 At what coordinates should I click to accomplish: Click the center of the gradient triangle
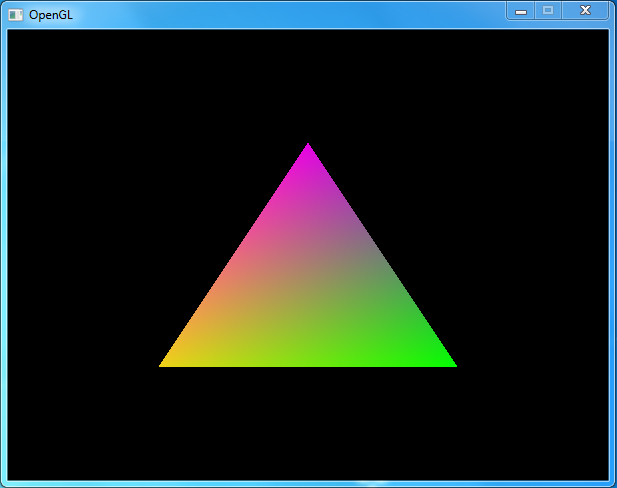308,292
